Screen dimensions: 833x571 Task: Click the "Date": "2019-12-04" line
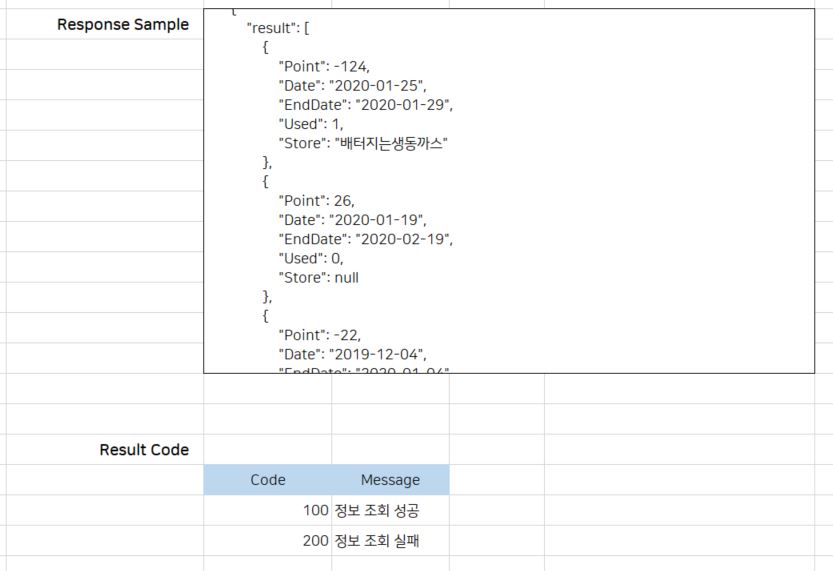(x=353, y=354)
